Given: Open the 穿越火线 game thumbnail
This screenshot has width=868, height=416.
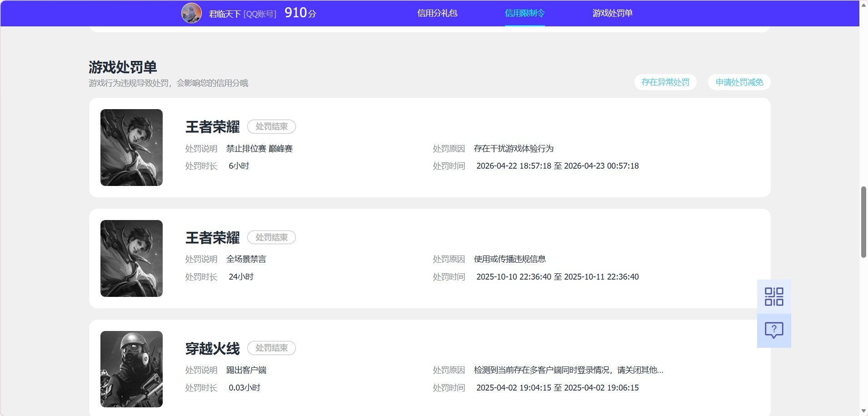Looking at the screenshot, I should pos(131,369).
